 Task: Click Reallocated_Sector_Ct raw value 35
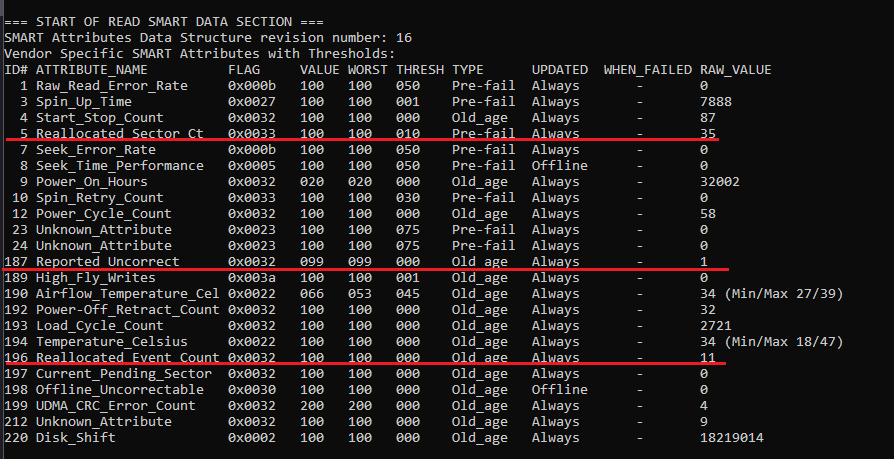pyautogui.click(x=708, y=134)
